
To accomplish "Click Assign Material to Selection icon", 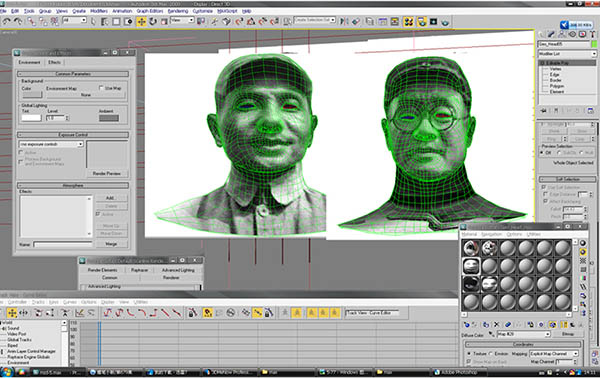I will point(486,324).
